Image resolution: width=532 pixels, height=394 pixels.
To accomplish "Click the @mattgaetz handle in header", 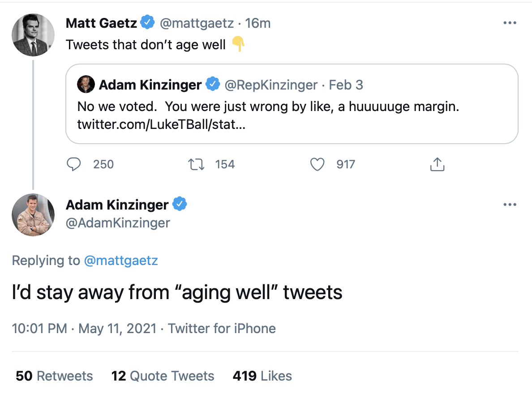I will tap(197, 23).
